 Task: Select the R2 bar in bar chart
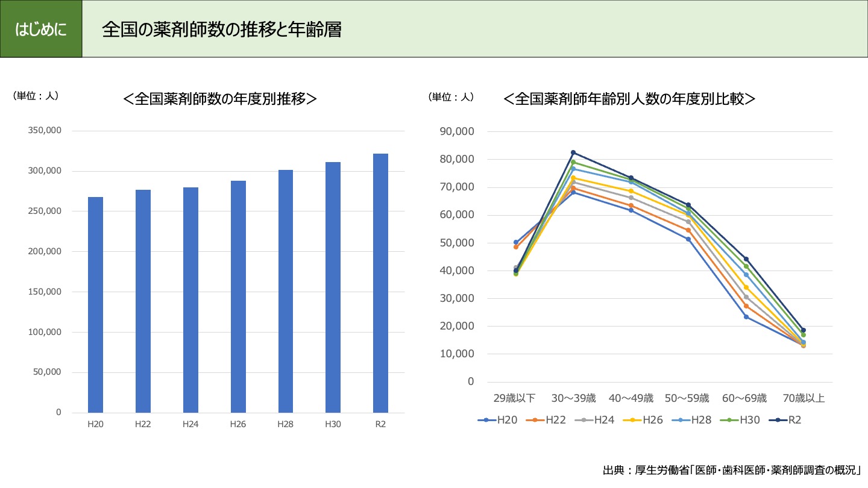point(380,283)
